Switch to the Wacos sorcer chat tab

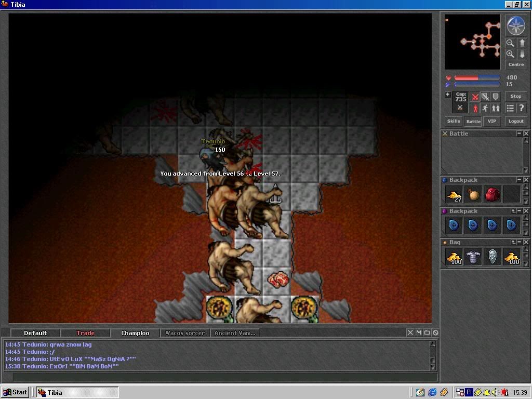pos(185,333)
